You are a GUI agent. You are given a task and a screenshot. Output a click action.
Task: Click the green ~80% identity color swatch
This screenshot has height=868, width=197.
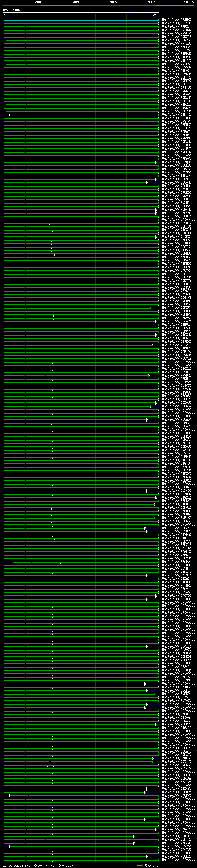click(137, 6)
